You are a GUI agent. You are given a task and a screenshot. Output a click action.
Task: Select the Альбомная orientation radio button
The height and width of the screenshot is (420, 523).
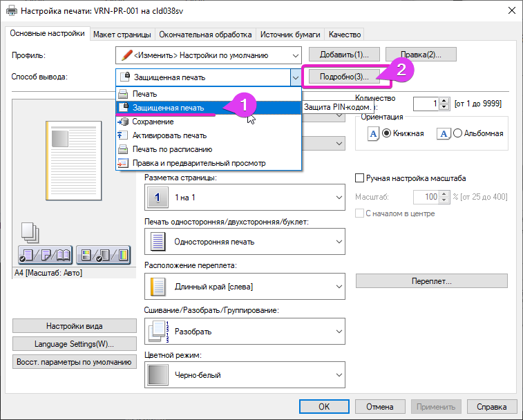pos(457,133)
